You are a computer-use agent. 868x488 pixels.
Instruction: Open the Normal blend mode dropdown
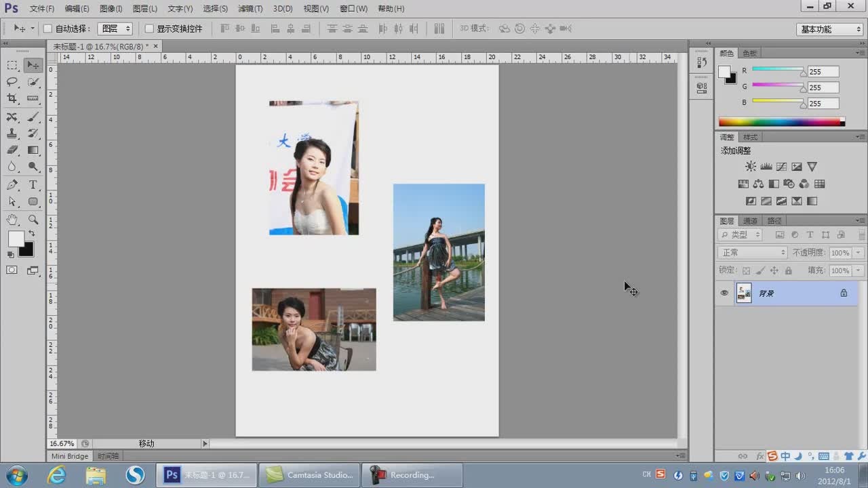click(753, 252)
